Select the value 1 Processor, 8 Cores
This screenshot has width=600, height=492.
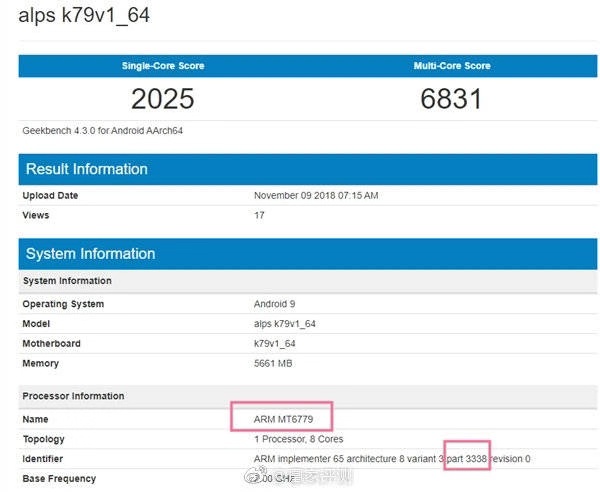pyautogui.click(x=298, y=439)
